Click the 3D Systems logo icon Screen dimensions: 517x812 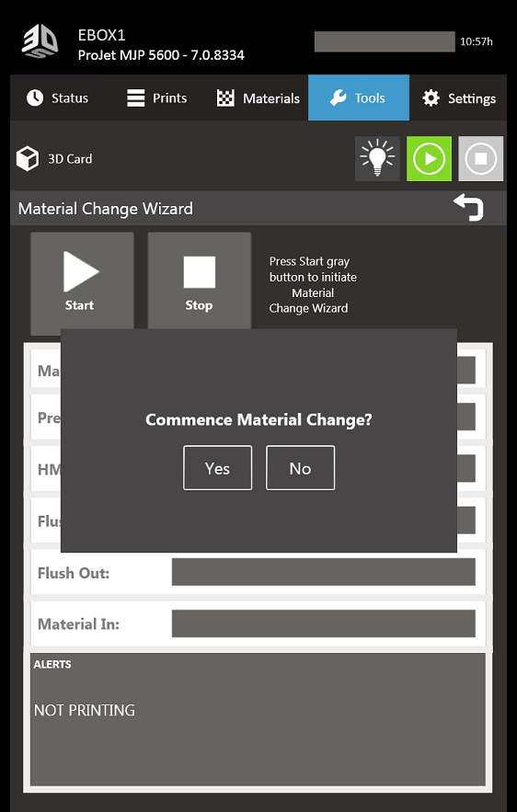(40, 42)
